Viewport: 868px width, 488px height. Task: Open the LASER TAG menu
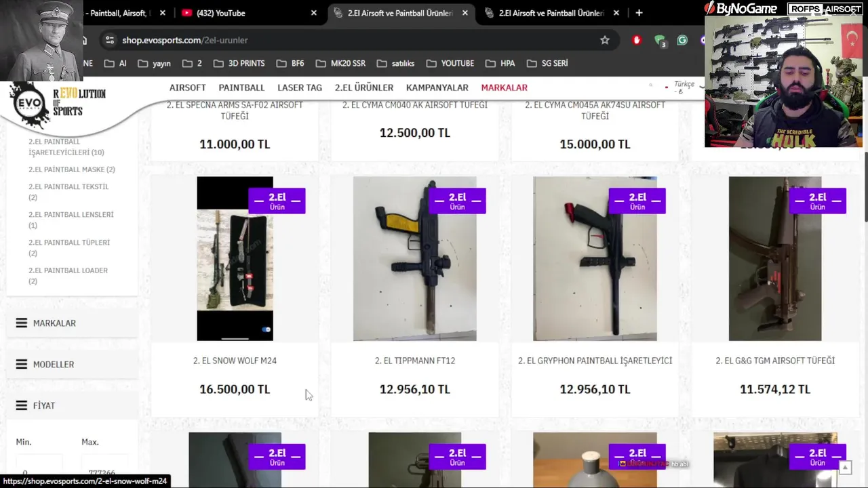click(x=300, y=87)
